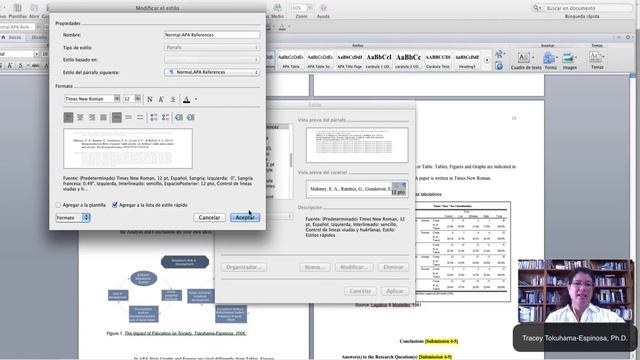The width and height of the screenshot is (640, 360).
Task: Select the carátula 2 UD style
Action: coord(408,60)
